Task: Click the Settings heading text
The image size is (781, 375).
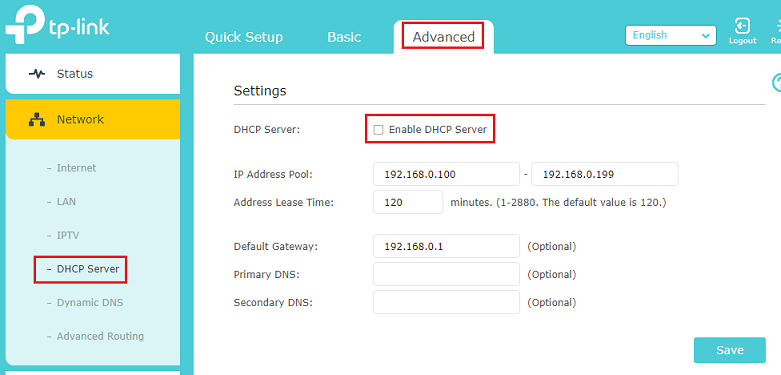Action: [x=260, y=91]
